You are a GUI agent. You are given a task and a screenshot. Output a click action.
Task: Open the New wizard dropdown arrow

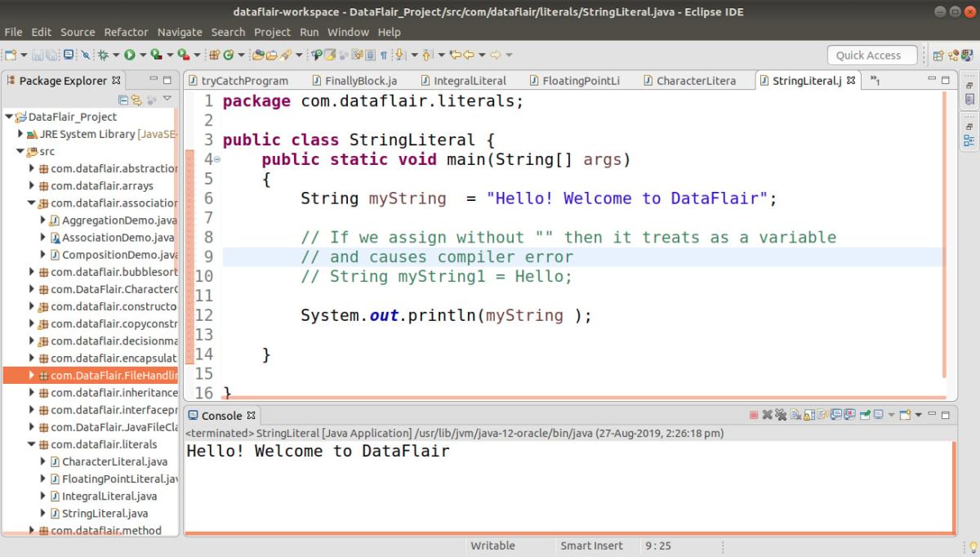[x=22, y=55]
